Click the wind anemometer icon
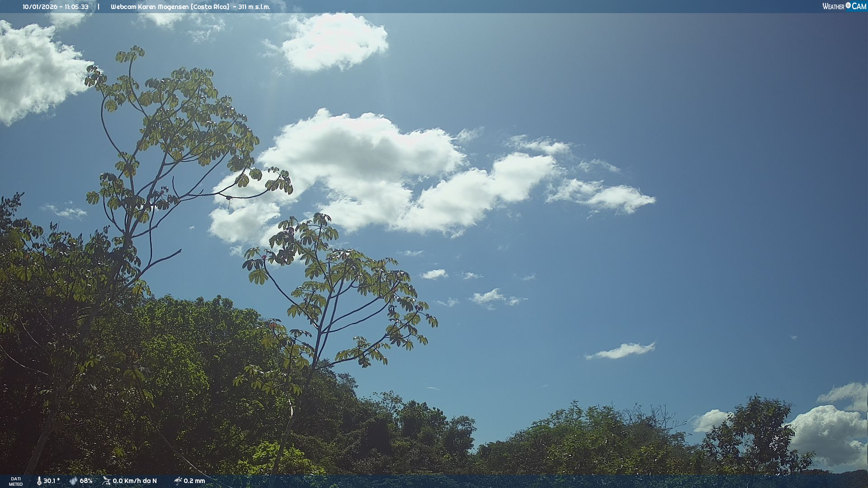The width and height of the screenshot is (868, 488). point(106,481)
